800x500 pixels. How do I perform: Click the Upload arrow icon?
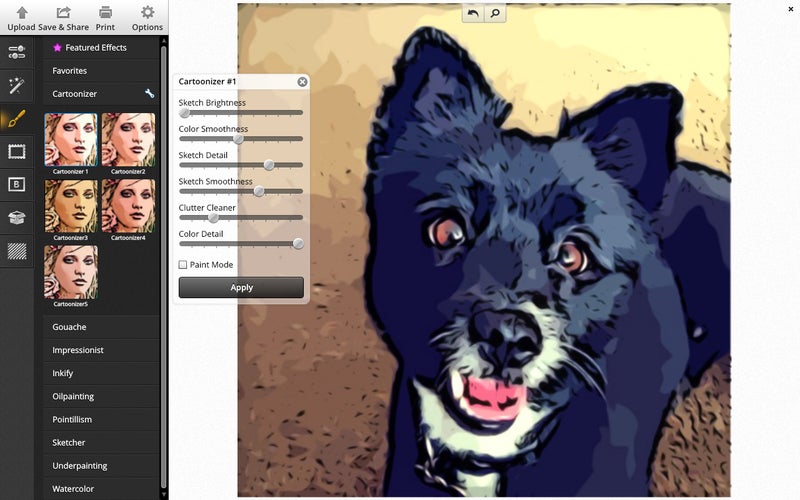(x=21, y=12)
